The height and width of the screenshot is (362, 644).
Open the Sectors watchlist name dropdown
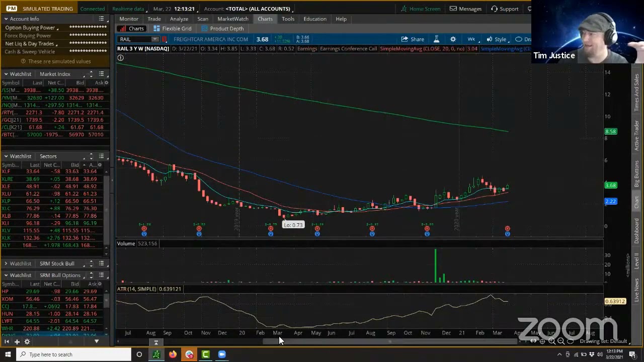tap(48, 156)
